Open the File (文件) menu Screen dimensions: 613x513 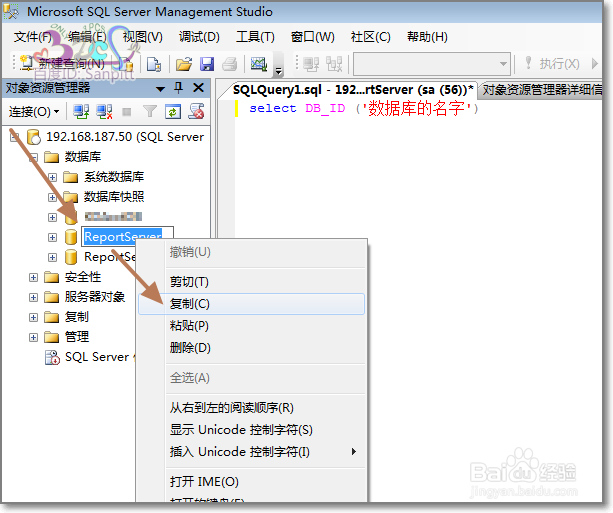click(x=32, y=37)
